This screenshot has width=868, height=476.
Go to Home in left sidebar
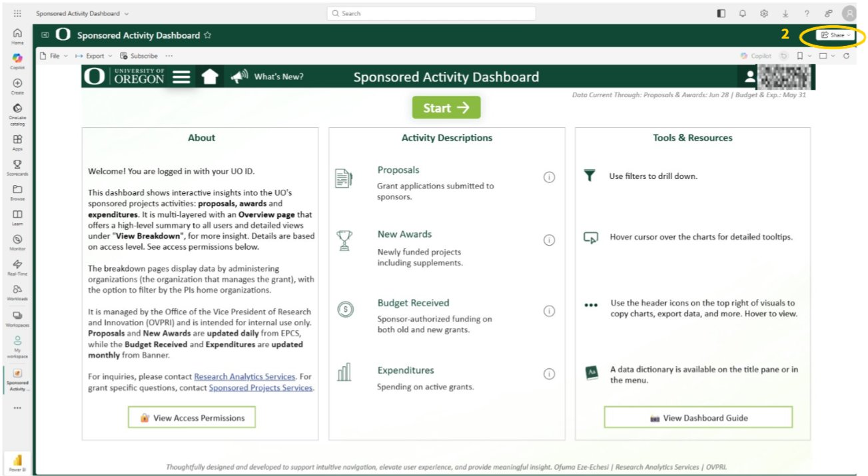click(17, 36)
